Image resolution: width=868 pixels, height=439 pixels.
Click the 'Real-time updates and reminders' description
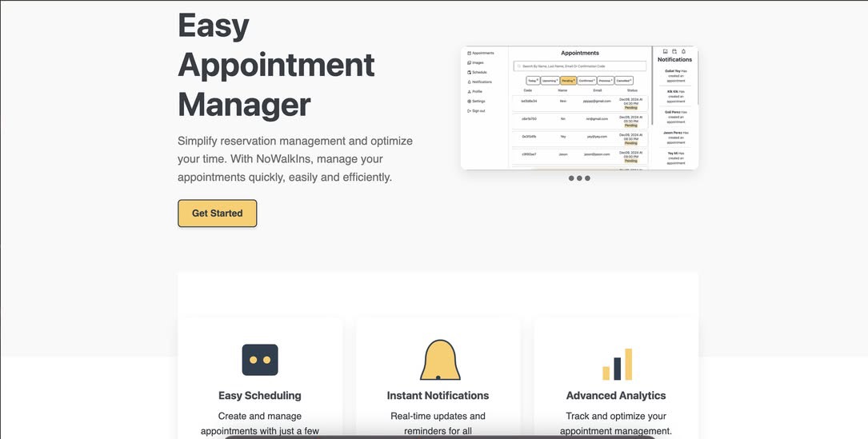coord(438,424)
